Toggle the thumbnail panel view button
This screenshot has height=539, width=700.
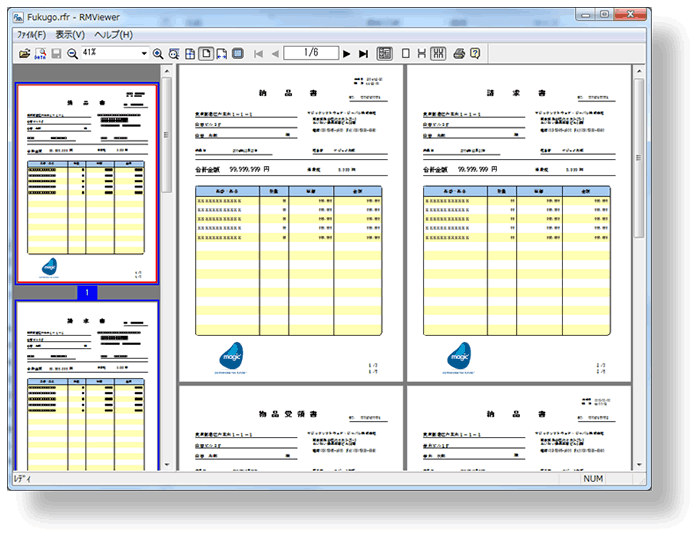click(385, 53)
